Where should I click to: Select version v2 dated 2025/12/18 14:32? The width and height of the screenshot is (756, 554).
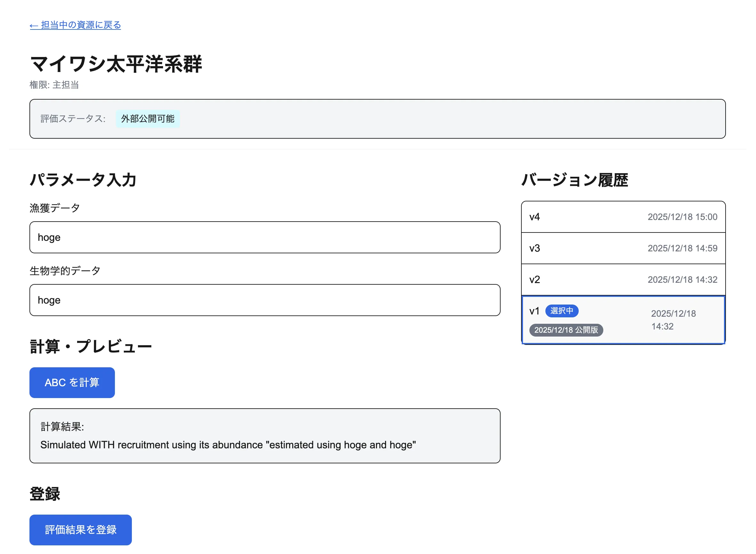coord(623,279)
